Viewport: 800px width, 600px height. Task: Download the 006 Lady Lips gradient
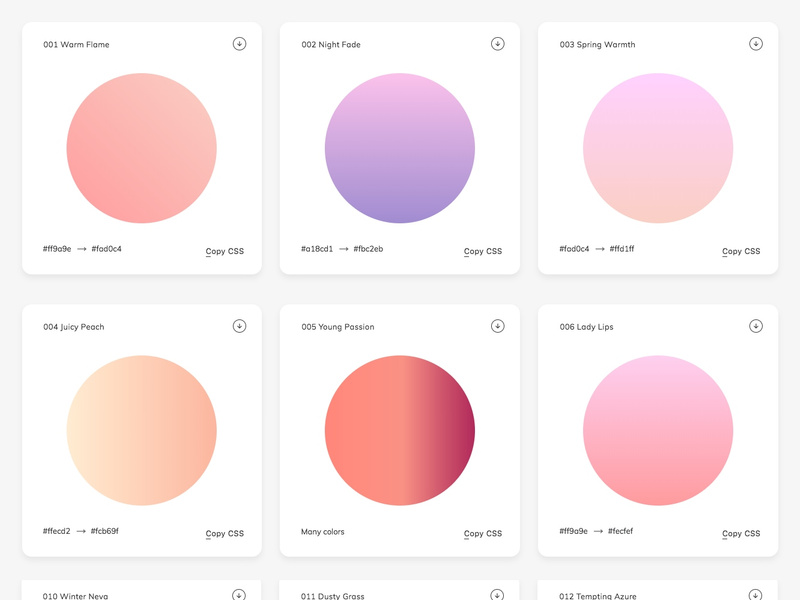756,326
